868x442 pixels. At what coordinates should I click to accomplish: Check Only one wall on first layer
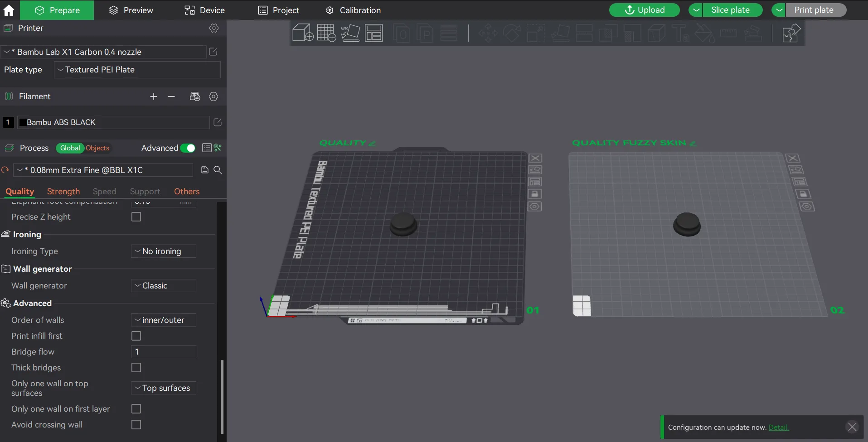click(136, 409)
